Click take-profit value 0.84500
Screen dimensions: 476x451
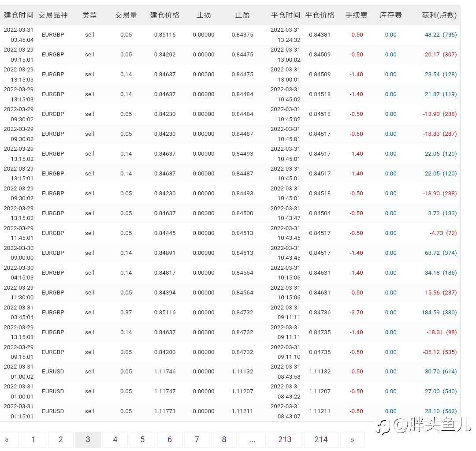pos(242,213)
